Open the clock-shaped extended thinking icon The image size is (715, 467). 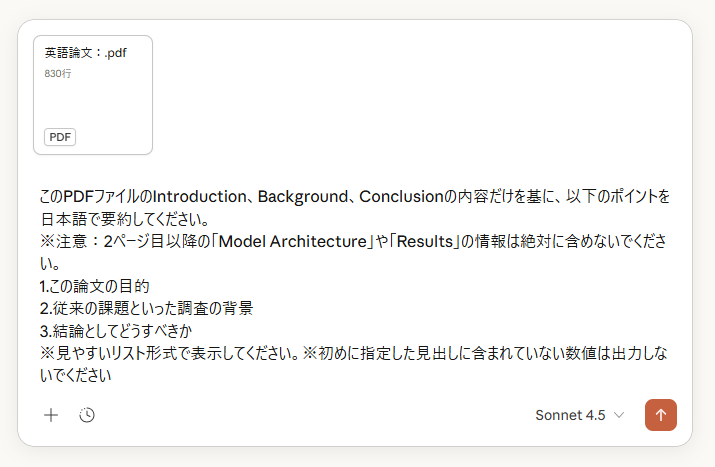click(87, 415)
